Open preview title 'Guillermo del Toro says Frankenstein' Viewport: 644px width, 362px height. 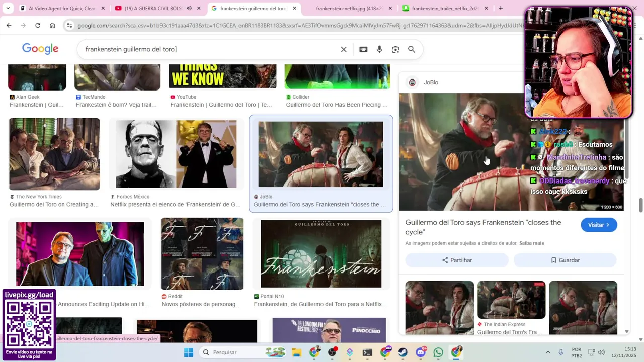point(483,227)
